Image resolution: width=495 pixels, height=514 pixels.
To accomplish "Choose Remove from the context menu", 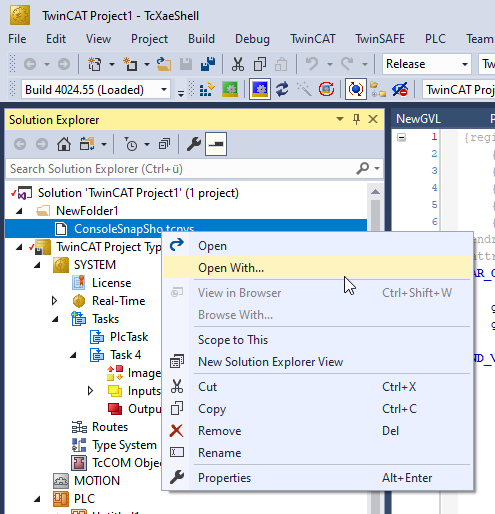I will (318, 431).
